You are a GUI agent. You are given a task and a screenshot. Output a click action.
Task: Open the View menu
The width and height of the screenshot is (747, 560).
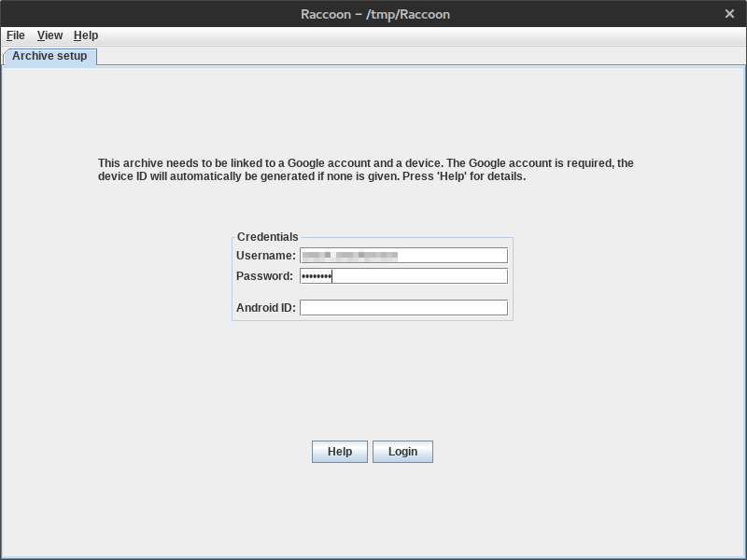[49, 35]
